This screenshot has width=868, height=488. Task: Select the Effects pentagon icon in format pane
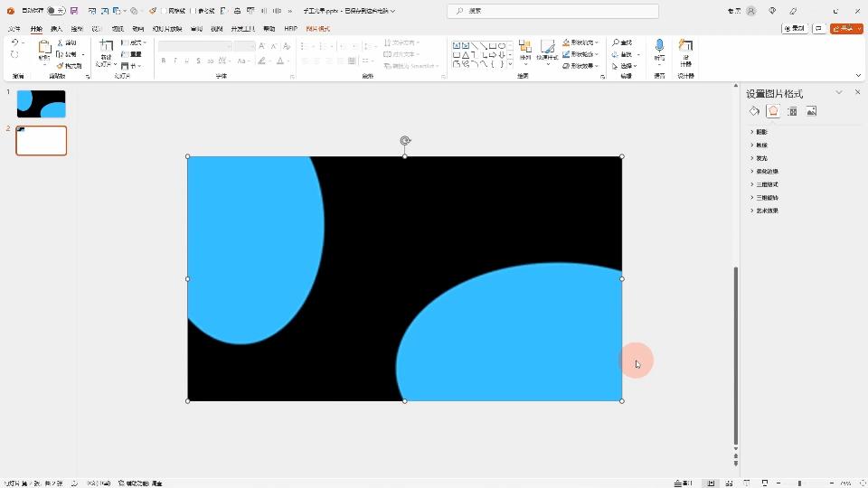click(773, 111)
